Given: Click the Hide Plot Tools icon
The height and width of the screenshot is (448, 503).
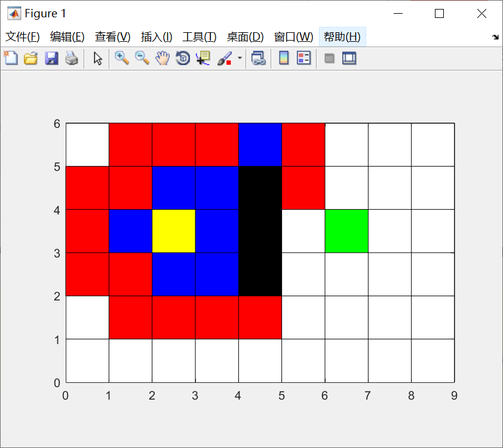Looking at the screenshot, I should (x=329, y=59).
